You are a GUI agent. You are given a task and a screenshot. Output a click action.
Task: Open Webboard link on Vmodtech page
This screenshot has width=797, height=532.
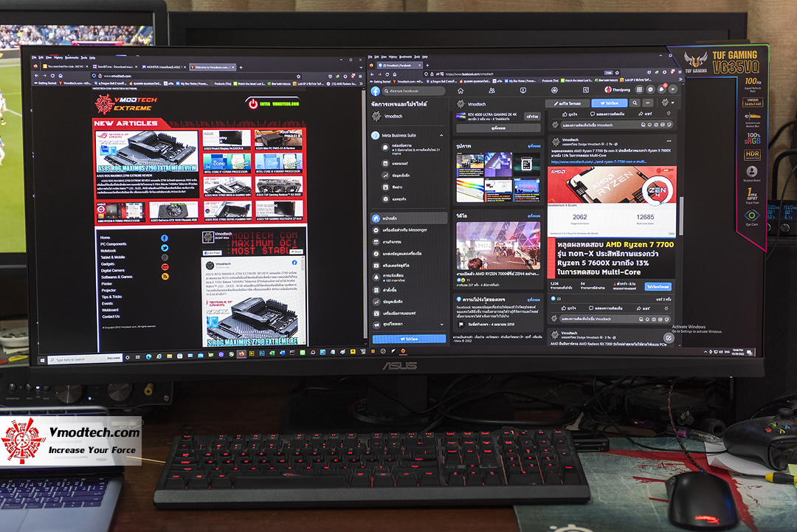110,310
